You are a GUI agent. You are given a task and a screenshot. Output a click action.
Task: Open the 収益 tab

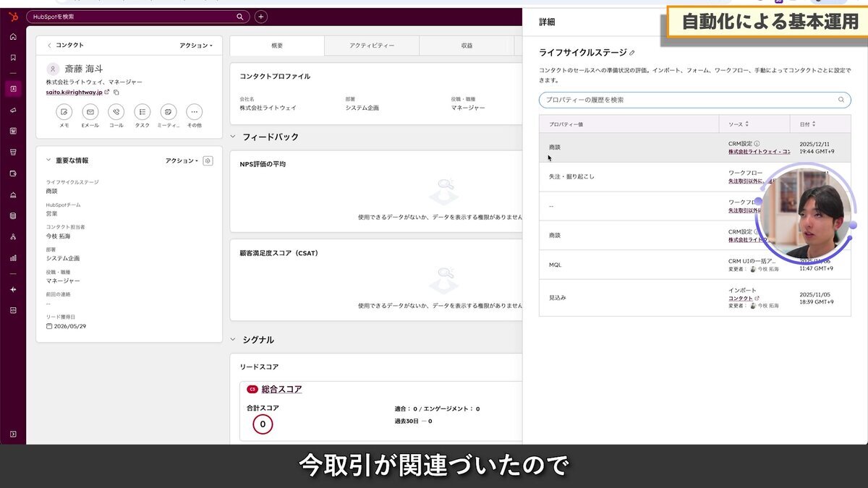point(467,45)
